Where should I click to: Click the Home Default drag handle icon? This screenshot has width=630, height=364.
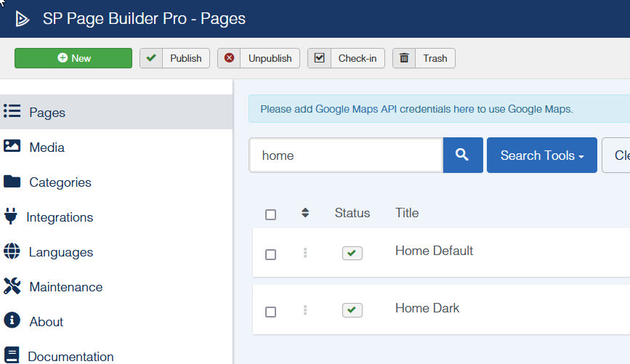(305, 253)
